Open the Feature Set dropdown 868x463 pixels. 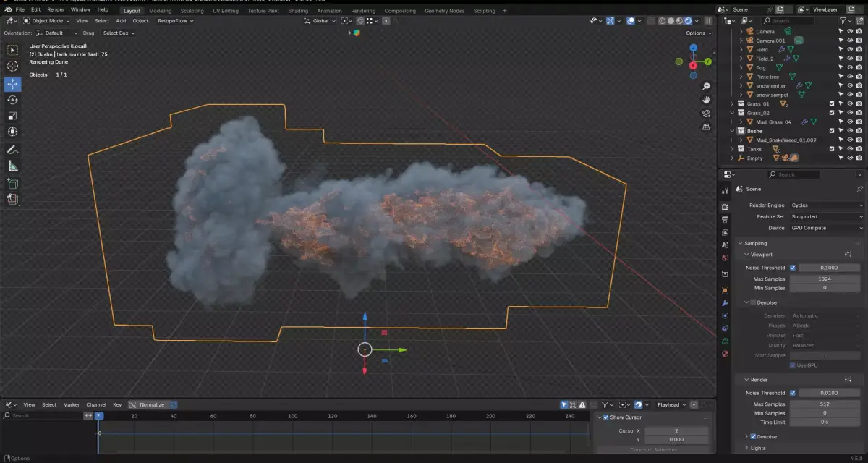pyautogui.click(x=826, y=216)
